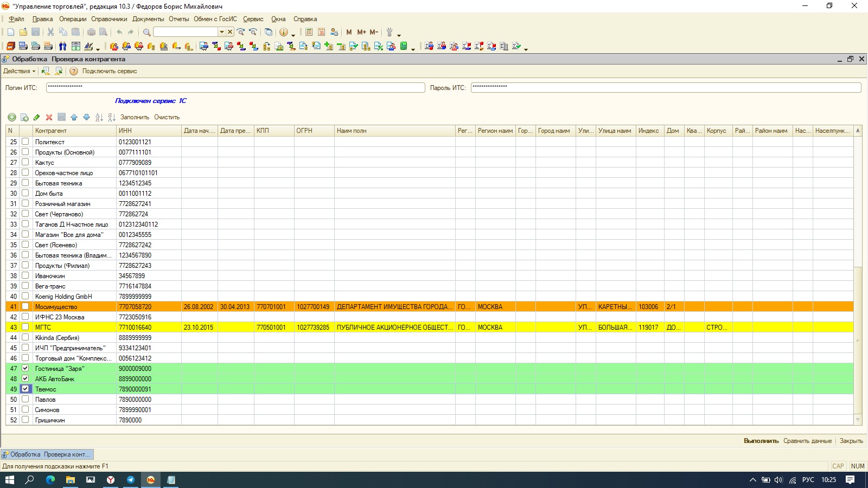
Task: Expand the search field dropdown arrow
Action: click(x=221, y=32)
